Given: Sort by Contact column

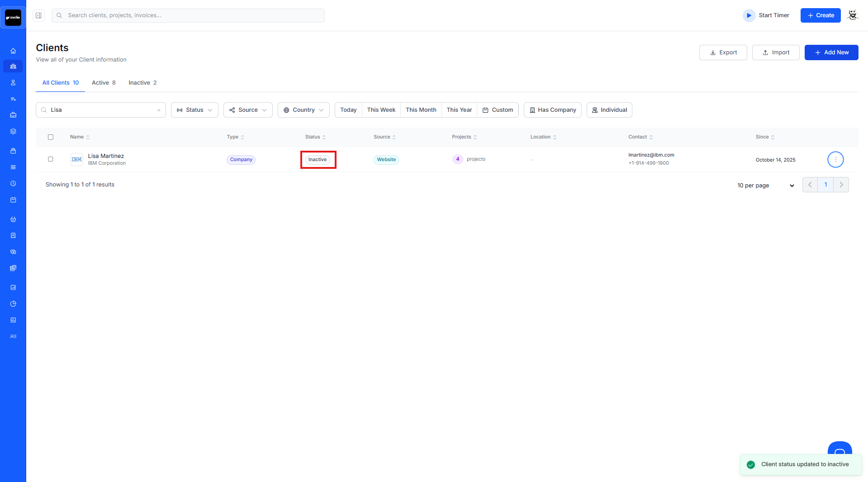Looking at the screenshot, I should click(640, 137).
